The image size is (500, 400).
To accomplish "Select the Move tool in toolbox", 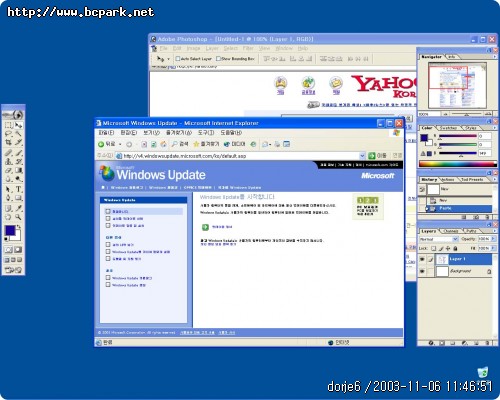I will tap(19, 125).
